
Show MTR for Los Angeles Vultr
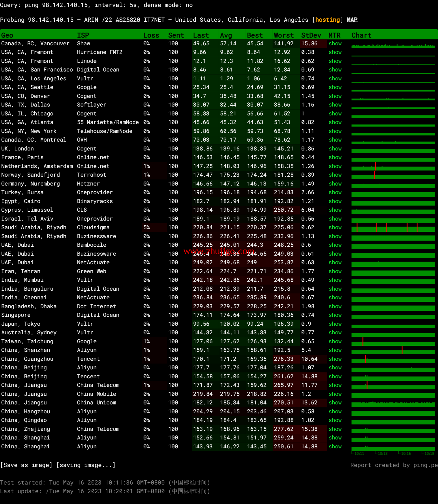click(x=335, y=79)
